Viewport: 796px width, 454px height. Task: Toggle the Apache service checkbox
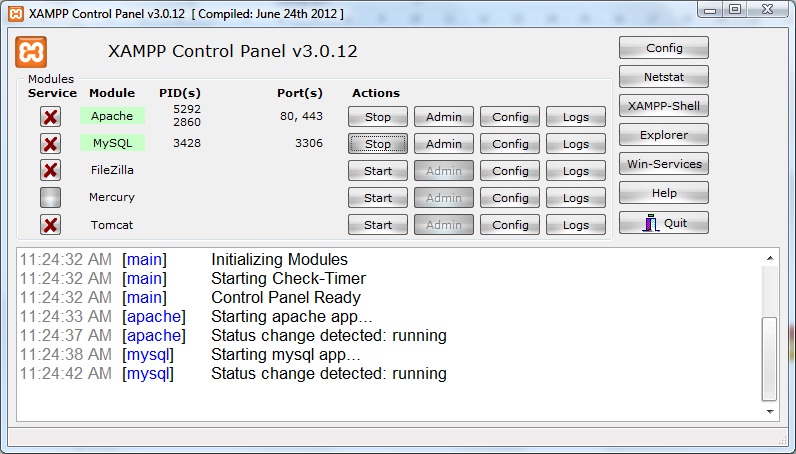click(50, 117)
